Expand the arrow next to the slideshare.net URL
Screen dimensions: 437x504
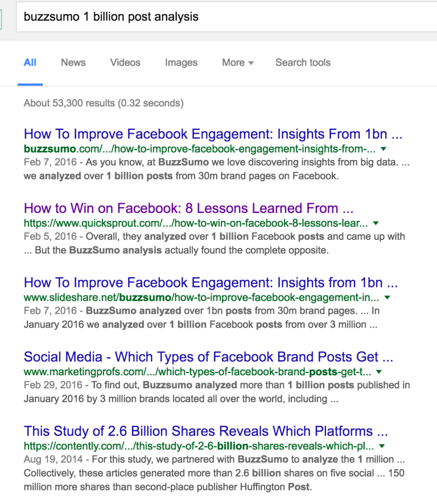tap(387, 298)
